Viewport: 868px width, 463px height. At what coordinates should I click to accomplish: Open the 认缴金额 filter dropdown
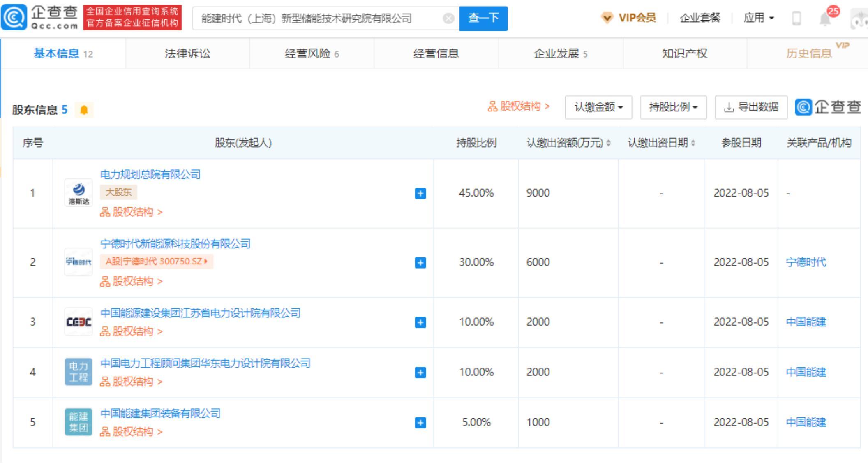tap(598, 107)
